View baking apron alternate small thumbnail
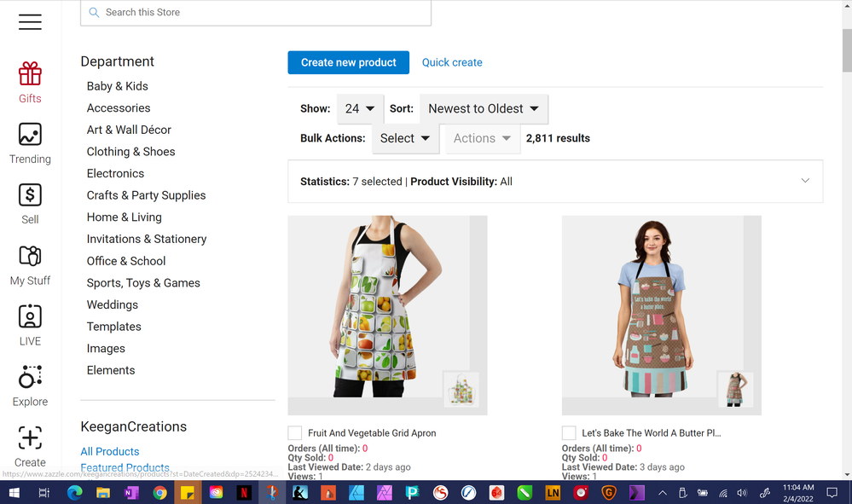Viewport: 852px width, 504px height. [735, 389]
